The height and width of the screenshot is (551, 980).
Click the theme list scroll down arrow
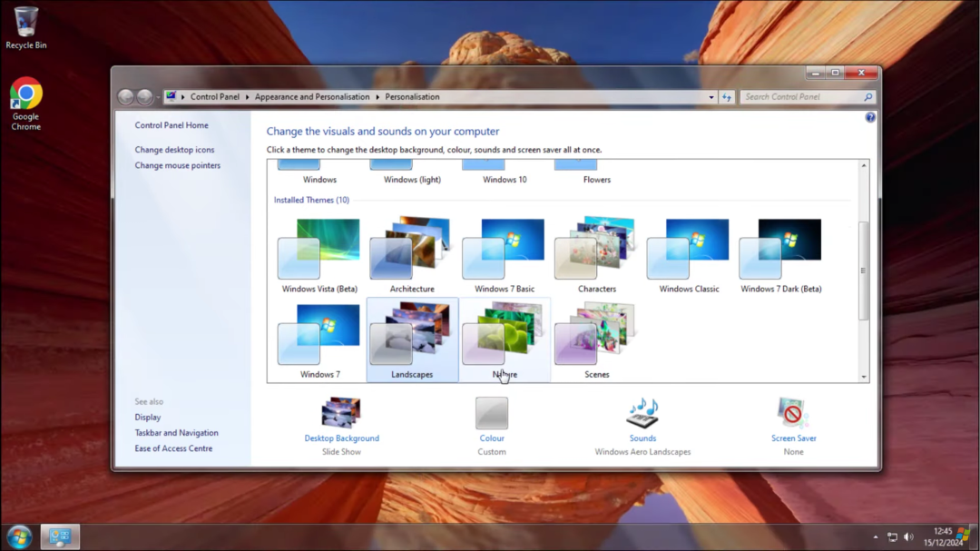(x=863, y=376)
